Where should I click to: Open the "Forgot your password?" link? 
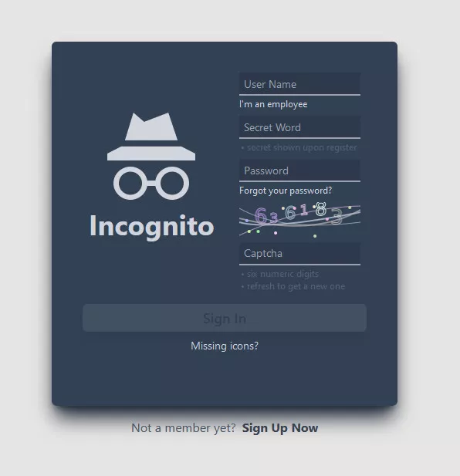tap(286, 191)
